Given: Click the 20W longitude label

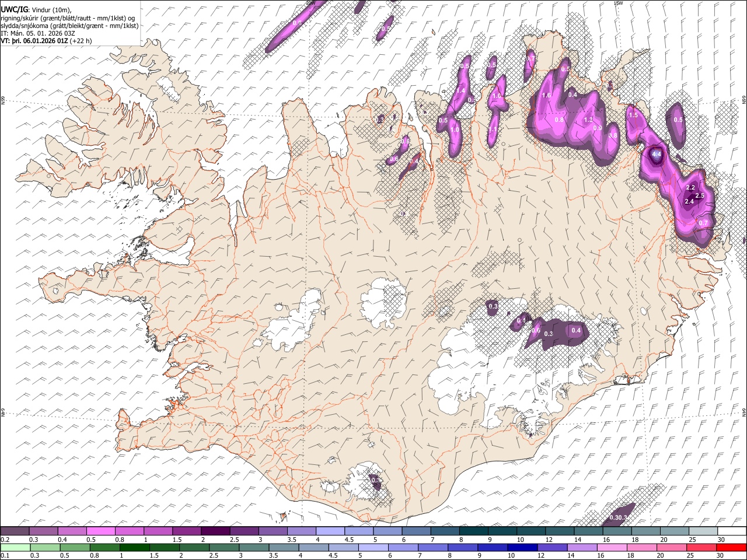Looking at the screenshot, I should click(310, 3).
